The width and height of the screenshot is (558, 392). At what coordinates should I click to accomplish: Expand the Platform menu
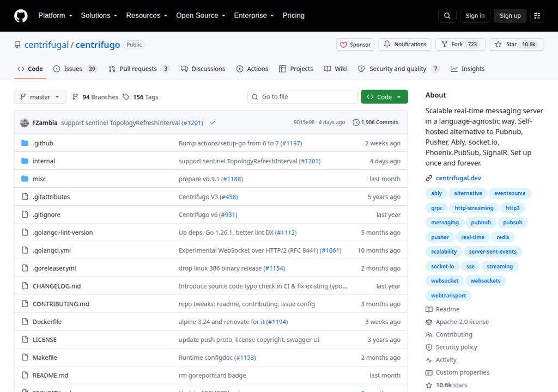55,16
